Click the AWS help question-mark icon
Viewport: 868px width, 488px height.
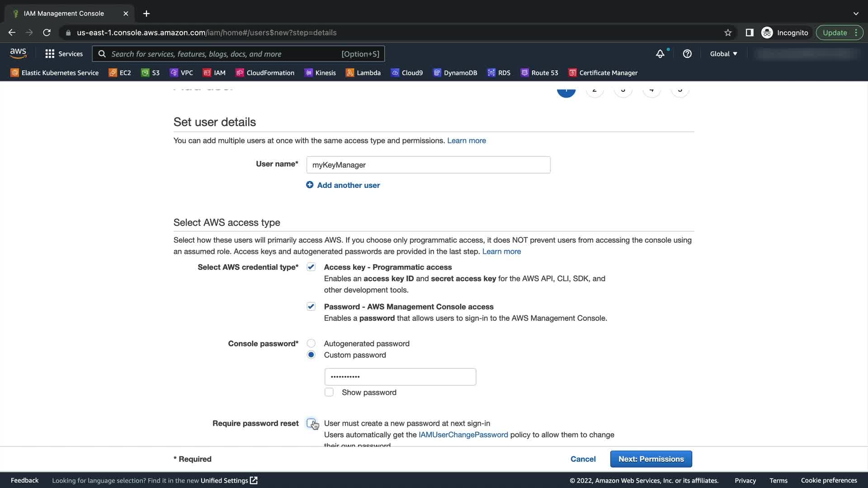pos(687,54)
